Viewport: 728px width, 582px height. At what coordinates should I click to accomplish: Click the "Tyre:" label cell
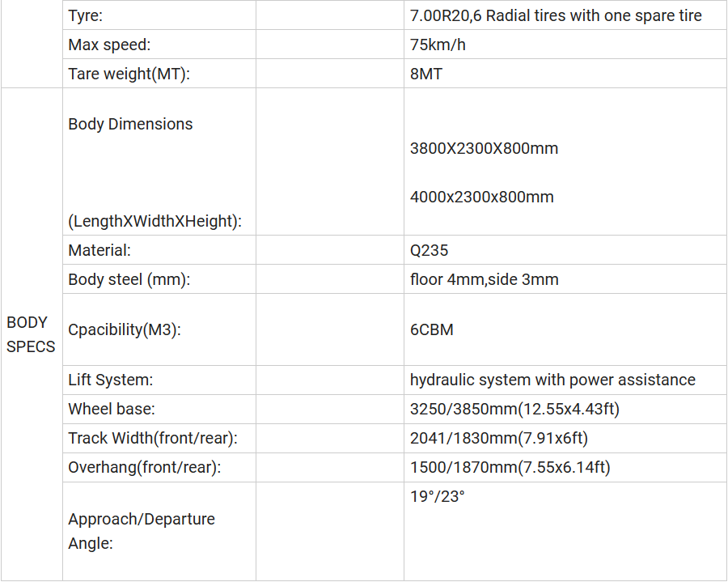(x=85, y=16)
